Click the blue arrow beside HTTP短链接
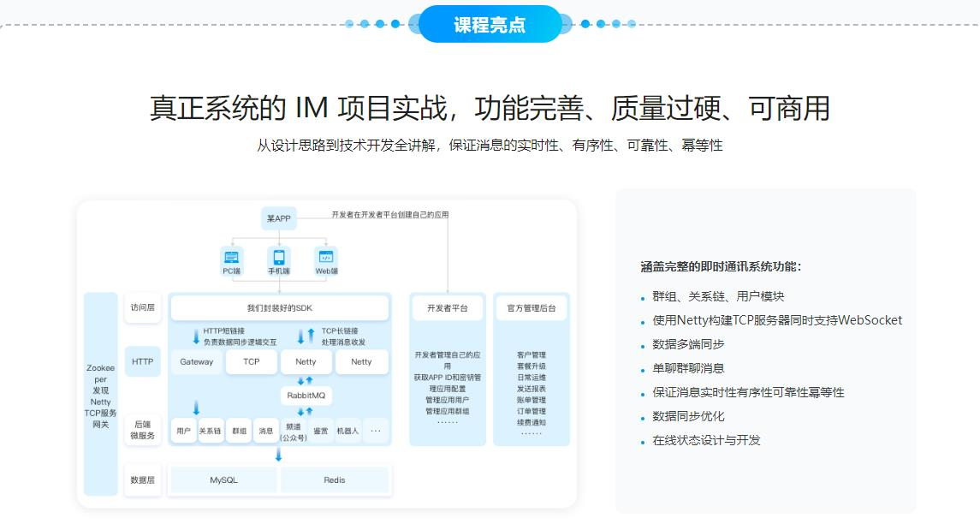This screenshot has height=524, width=980. click(x=196, y=336)
